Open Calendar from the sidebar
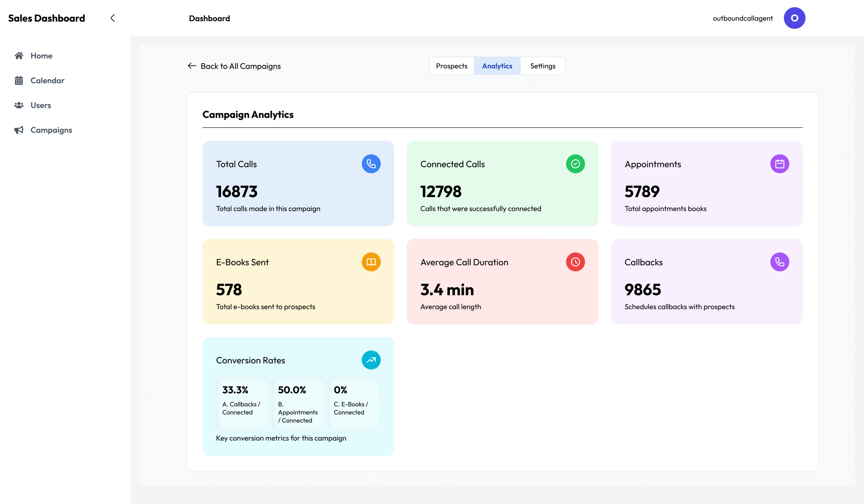 [x=47, y=81]
